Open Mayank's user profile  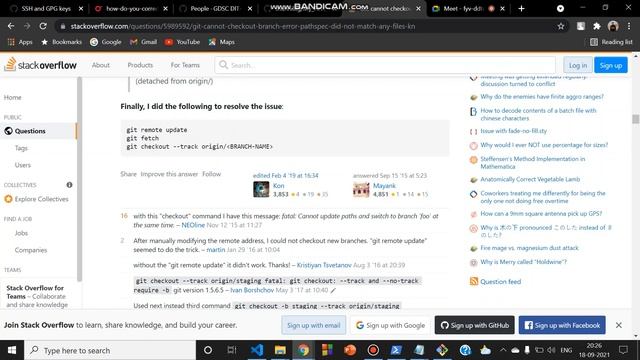tap(384, 186)
